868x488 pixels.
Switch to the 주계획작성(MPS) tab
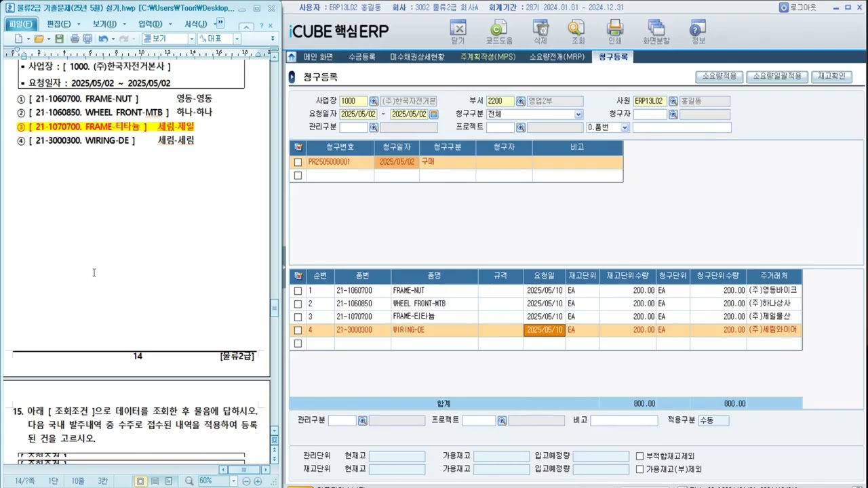click(488, 57)
